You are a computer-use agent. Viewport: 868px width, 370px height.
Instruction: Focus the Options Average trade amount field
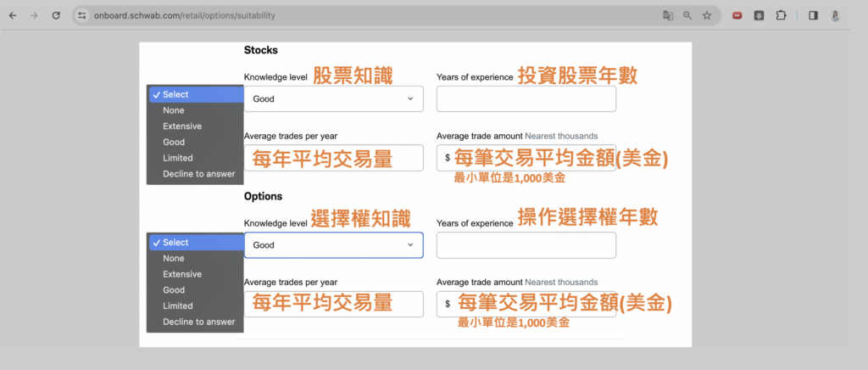click(530, 304)
